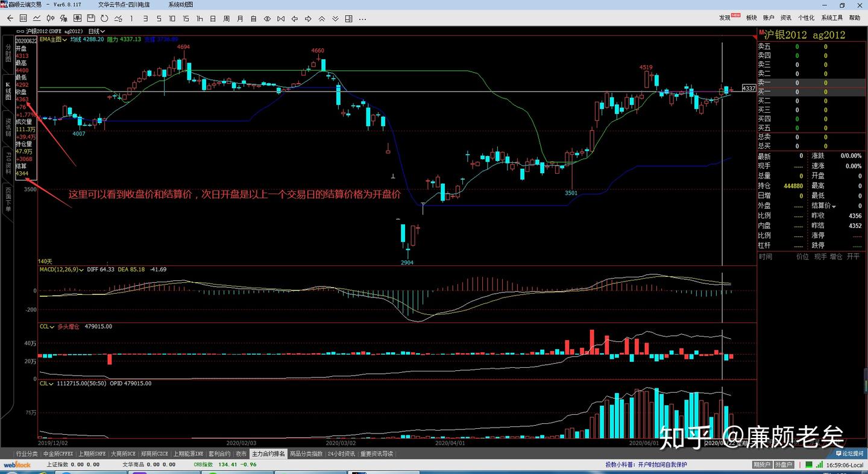Open the 24小时资讯 bottom tab
The height and width of the screenshot is (474, 868).
pyautogui.click(x=342, y=453)
